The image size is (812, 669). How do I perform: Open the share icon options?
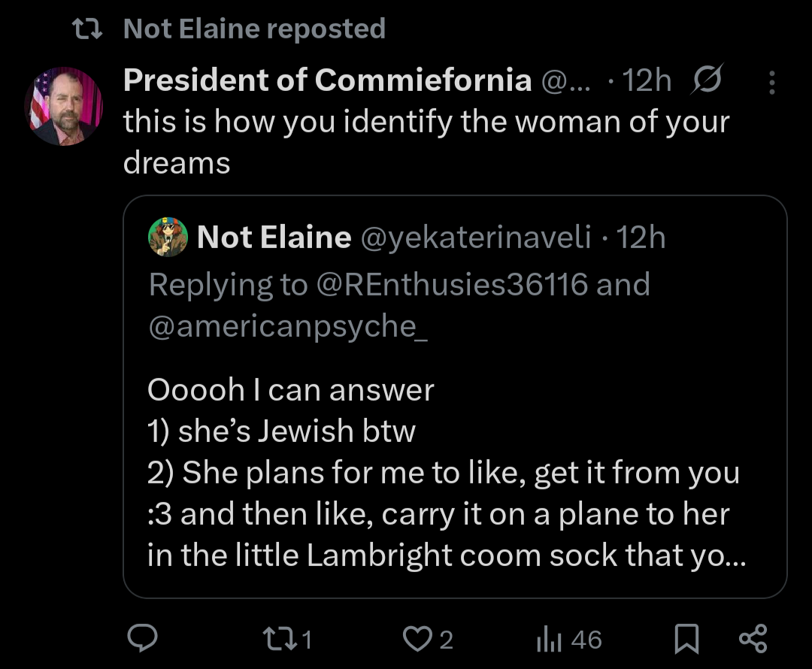point(753,639)
